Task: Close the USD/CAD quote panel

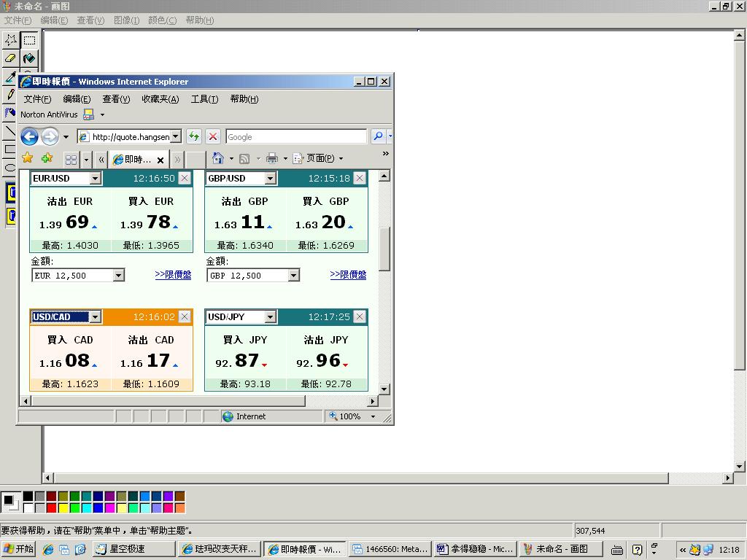Action: [185, 316]
